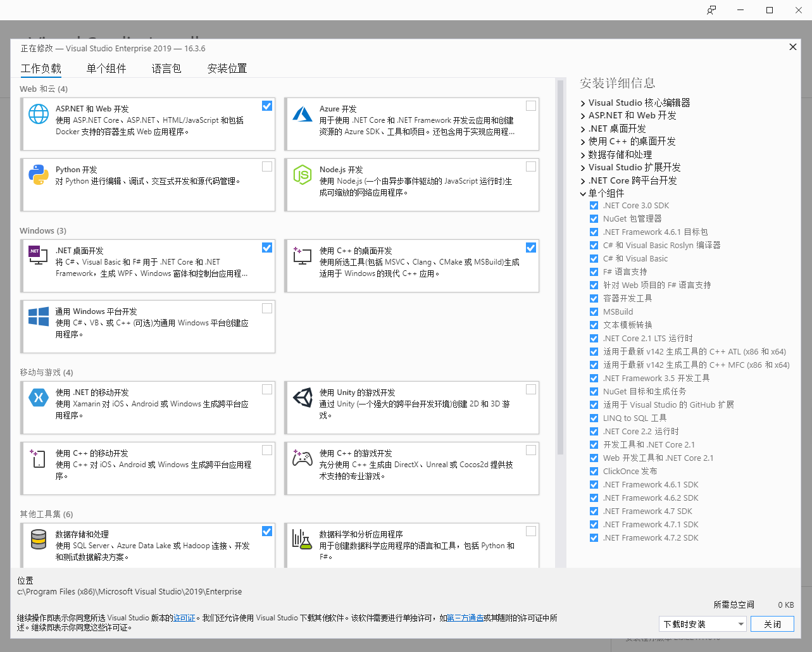This screenshot has height=652, width=812.
Task: Click the 使用 C++ 的移动开发 phone icon
Action: tap(38, 458)
